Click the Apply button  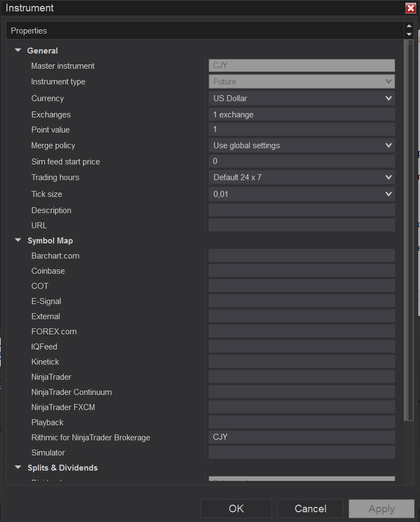381,508
